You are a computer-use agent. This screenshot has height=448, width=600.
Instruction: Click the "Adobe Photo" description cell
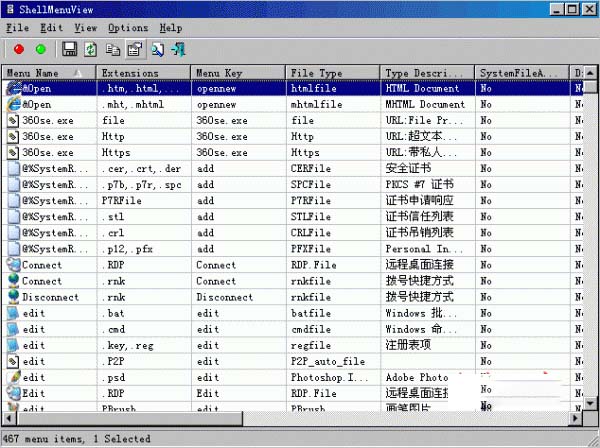click(x=417, y=378)
